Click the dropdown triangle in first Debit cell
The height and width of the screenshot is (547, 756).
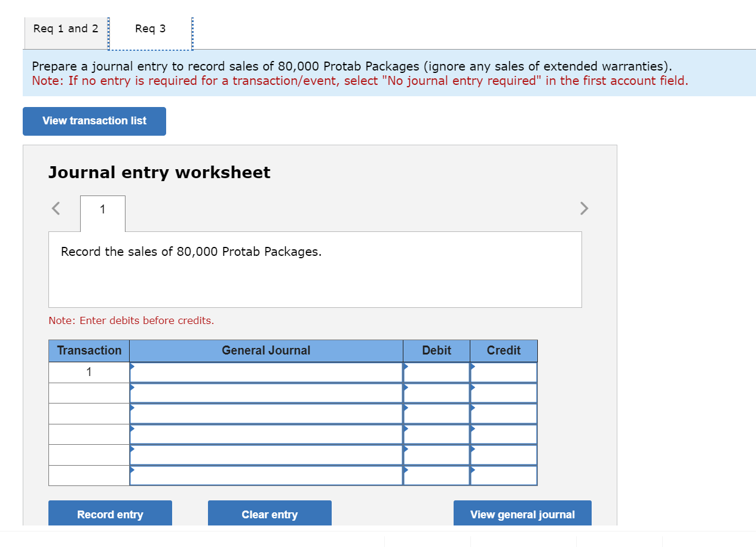tap(406, 367)
